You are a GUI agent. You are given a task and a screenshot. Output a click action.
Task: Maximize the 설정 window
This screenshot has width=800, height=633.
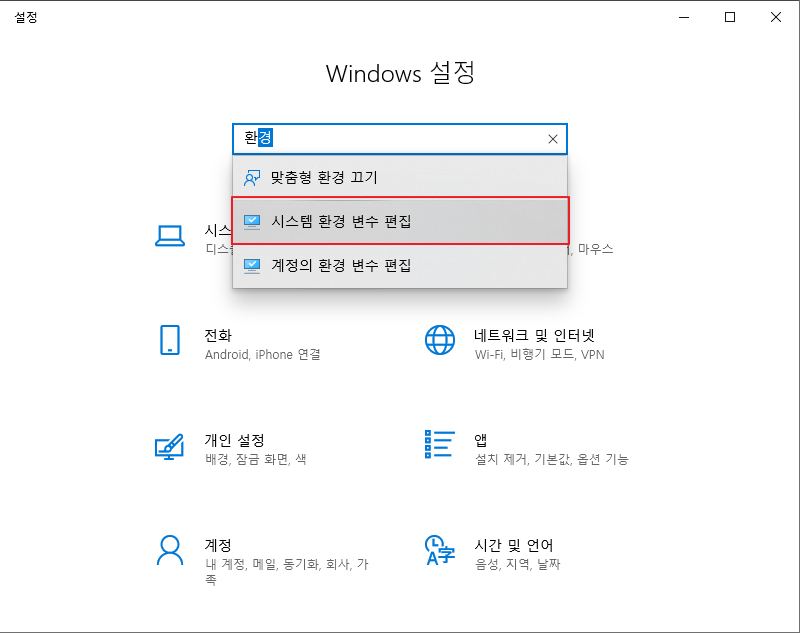coord(730,17)
